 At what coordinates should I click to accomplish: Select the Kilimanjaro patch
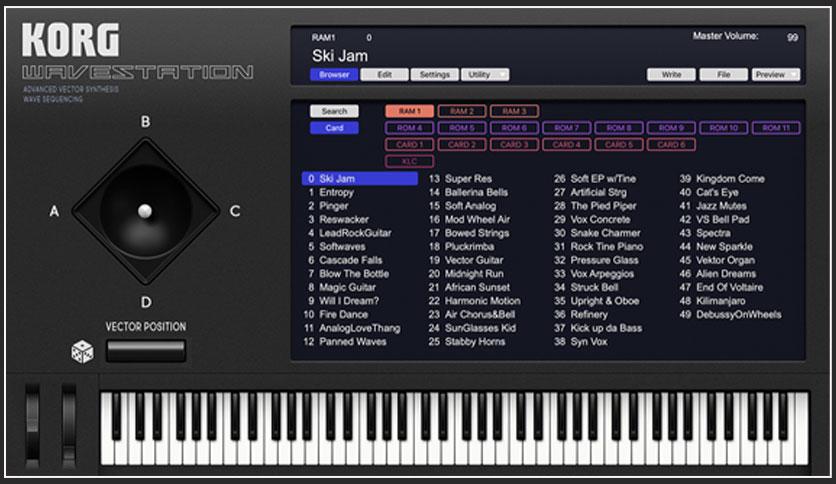(x=721, y=301)
